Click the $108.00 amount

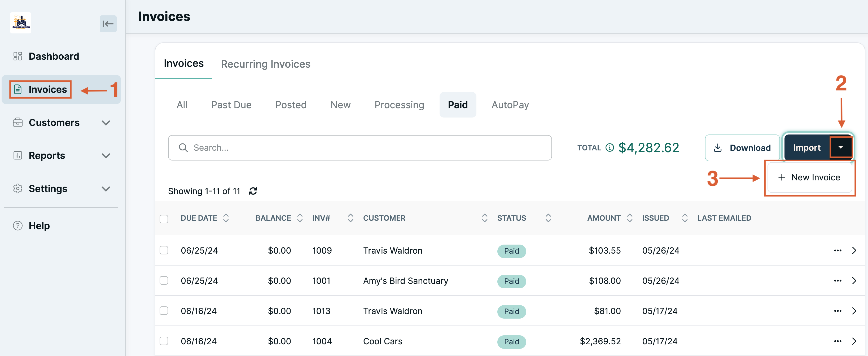(x=605, y=281)
